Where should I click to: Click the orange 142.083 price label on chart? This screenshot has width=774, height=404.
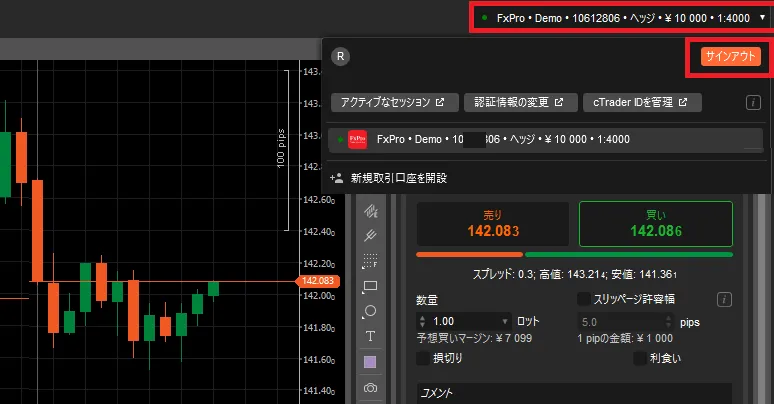[x=317, y=281]
